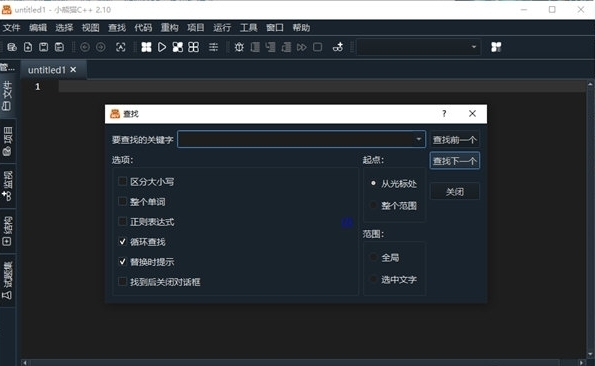The height and width of the screenshot is (366, 595).
Task: Select the 全局 radio option
Action: coord(373,258)
